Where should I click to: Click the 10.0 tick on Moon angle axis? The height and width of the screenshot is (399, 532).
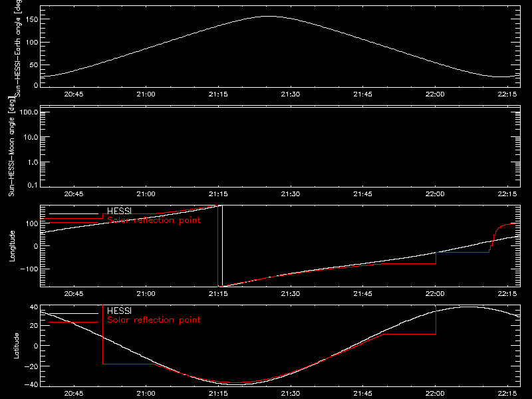pyautogui.click(x=31, y=138)
